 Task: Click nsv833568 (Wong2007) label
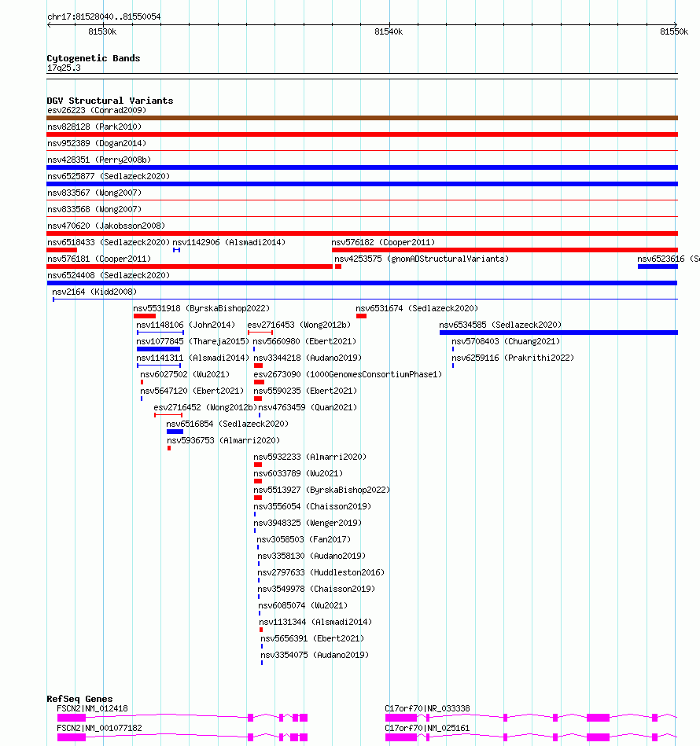click(x=94, y=209)
